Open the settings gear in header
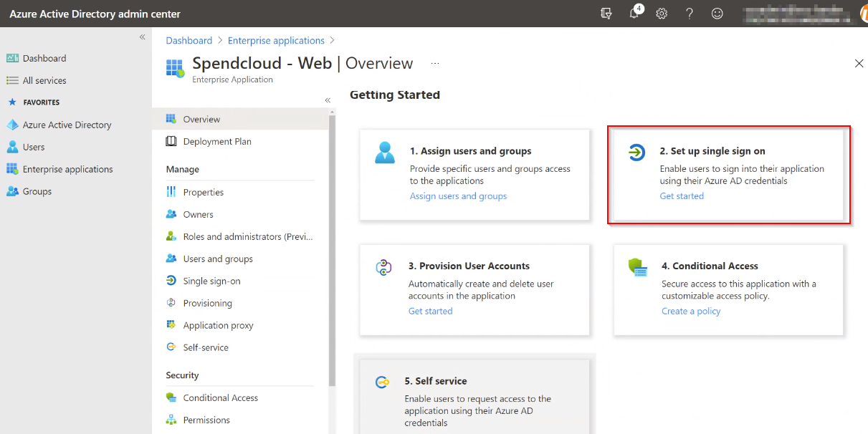Screen dimensions: 868x434 click(x=662, y=14)
